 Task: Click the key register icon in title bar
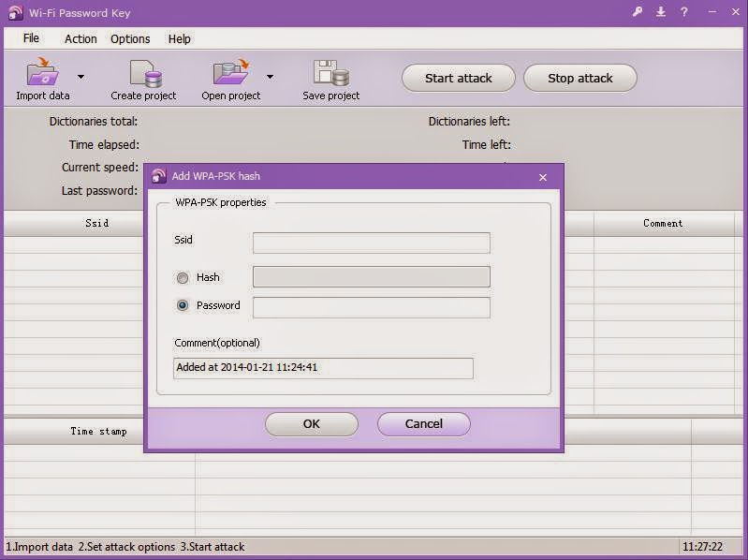tap(638, 12)
